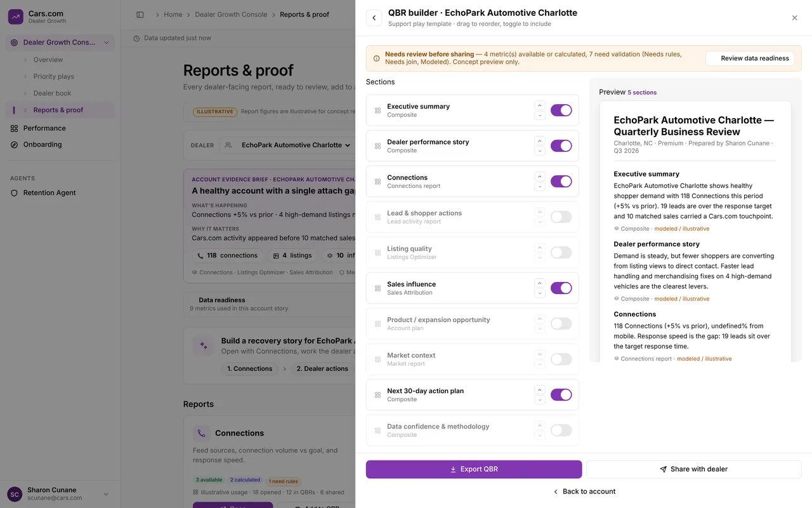This screenshot has width=812, height=508.
Task: Move Dealer performance story section down
Action: [x=540, y=151]
